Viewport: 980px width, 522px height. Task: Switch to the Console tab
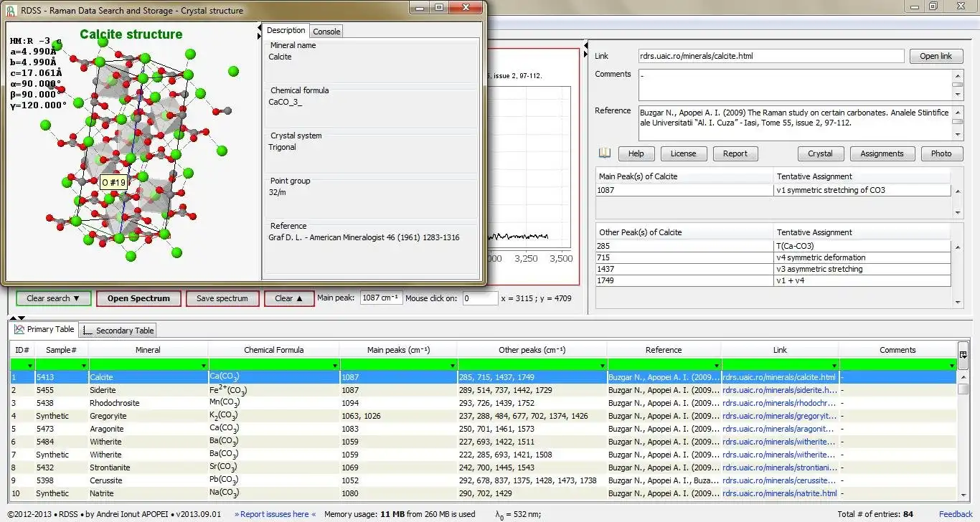coord(326,32)
